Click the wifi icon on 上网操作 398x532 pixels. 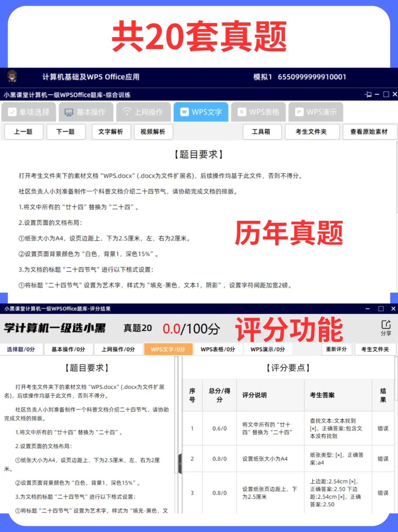127,112
